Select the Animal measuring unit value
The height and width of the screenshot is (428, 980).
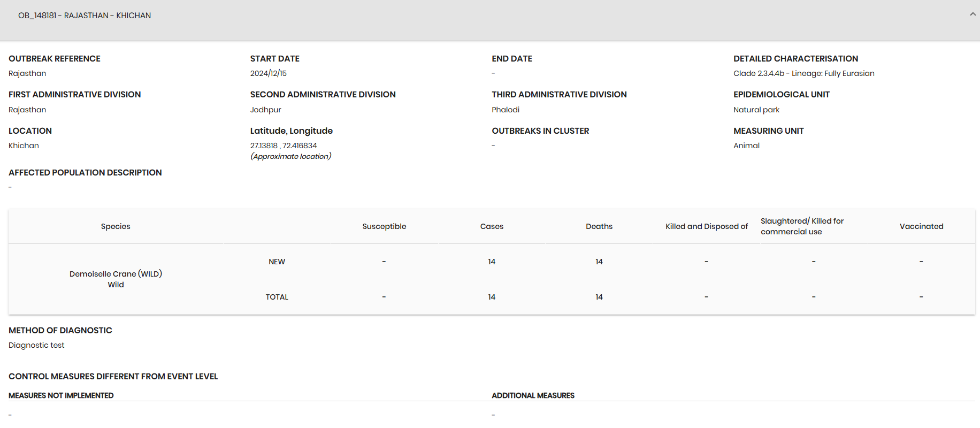pos(746,146)
